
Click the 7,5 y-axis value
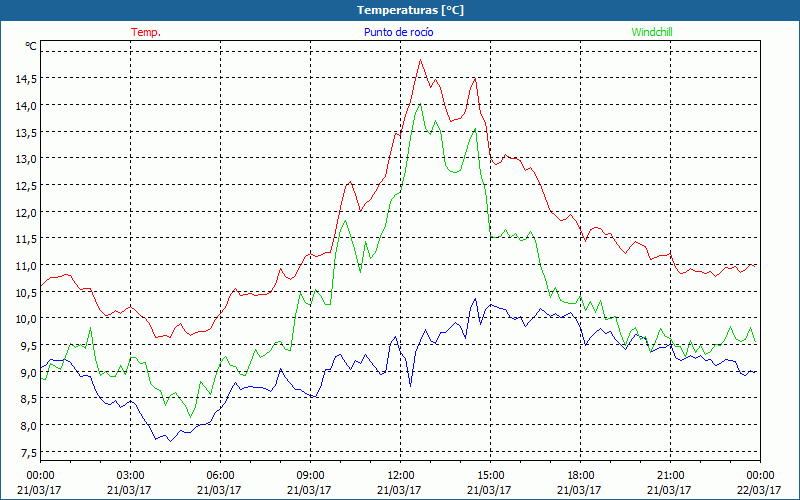point(28,453)
